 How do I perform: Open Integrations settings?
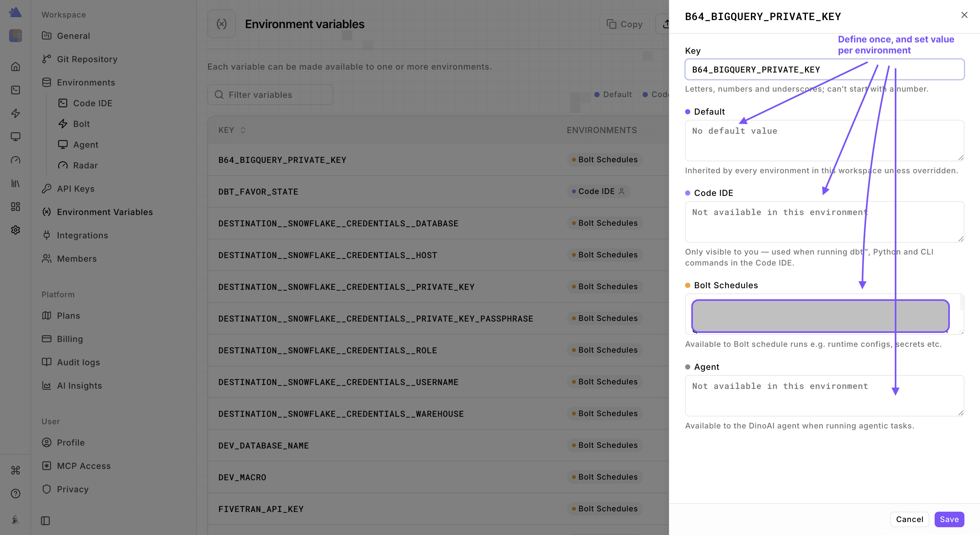pos(75,235)
